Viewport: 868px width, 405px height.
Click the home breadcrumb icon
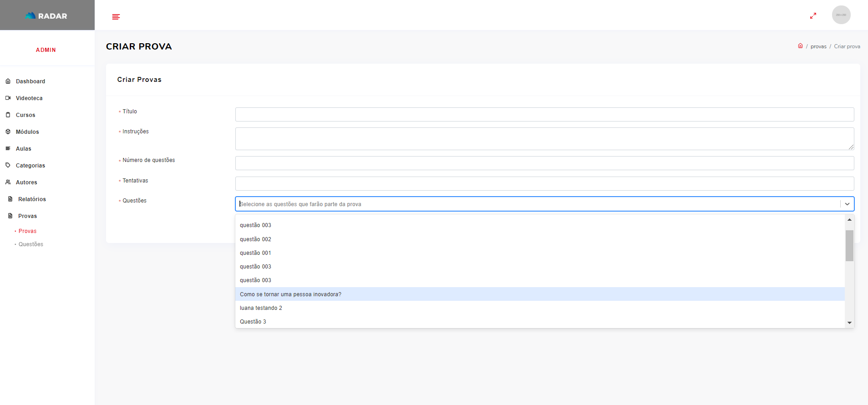click(800, 46)
